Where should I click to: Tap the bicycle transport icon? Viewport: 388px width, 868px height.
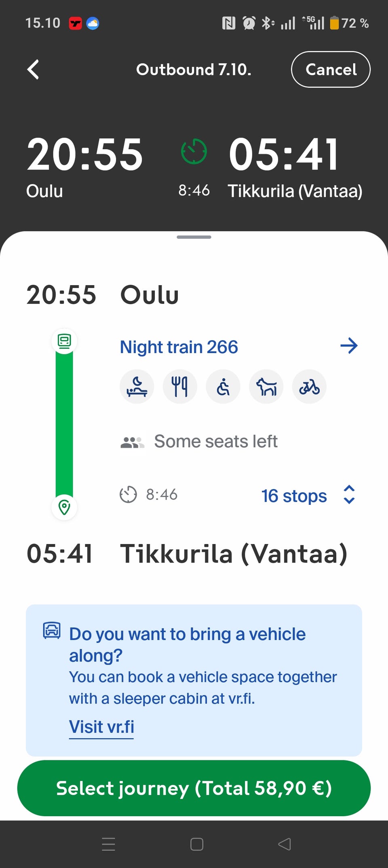coord(309,387)
